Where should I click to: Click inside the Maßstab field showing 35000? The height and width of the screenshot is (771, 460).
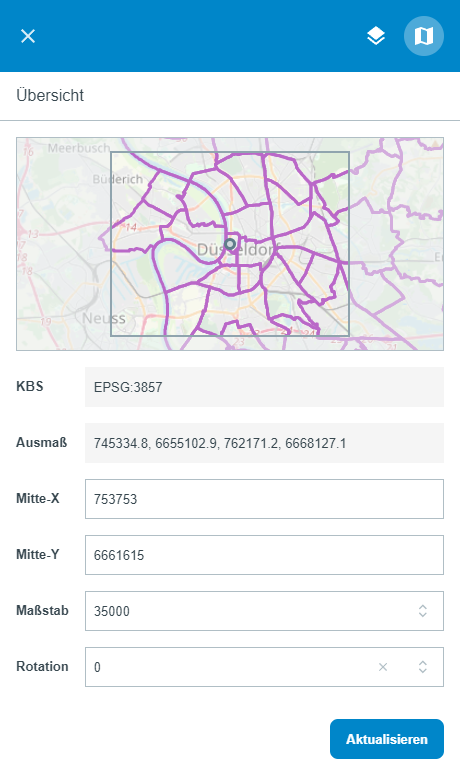(248, 611)
